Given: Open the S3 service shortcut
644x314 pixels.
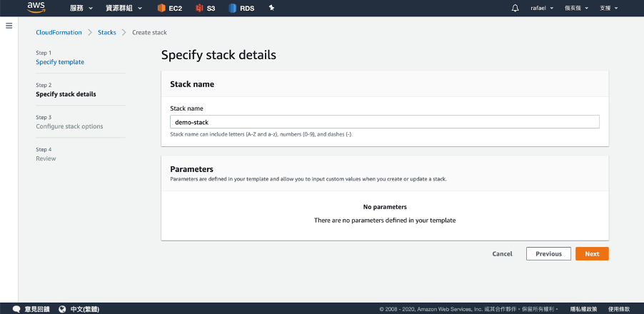Looking at the screenshot, I should (206, 8).
